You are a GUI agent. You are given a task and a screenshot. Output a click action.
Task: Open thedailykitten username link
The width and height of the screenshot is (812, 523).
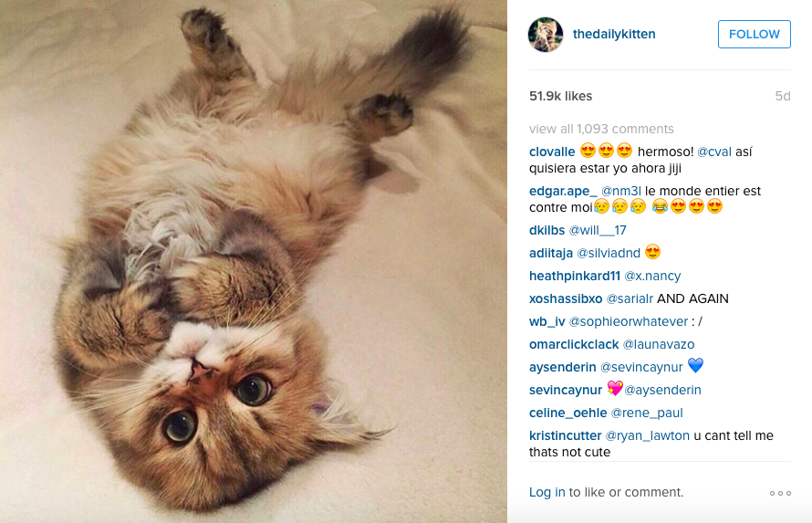[614, 34]
